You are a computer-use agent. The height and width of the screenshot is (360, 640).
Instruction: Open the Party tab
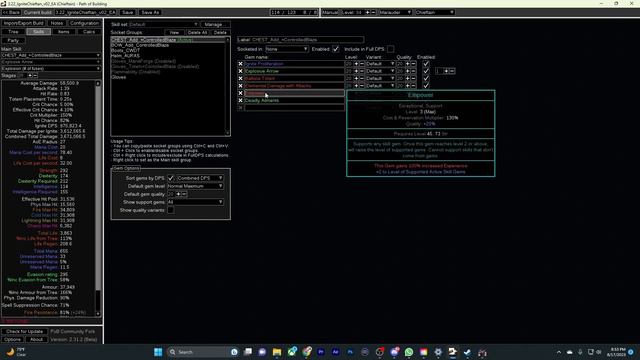pyautogui.click(x=13, y=40)
